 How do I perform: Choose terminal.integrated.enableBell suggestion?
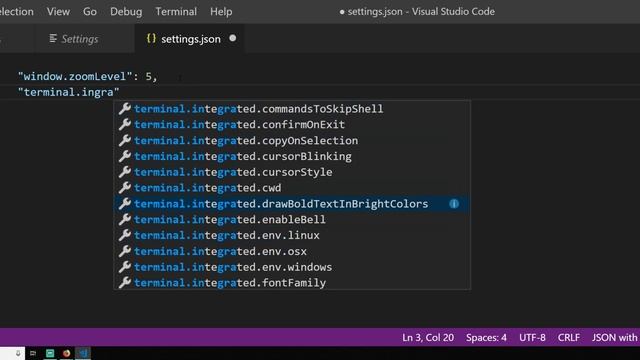click(292, 220)
